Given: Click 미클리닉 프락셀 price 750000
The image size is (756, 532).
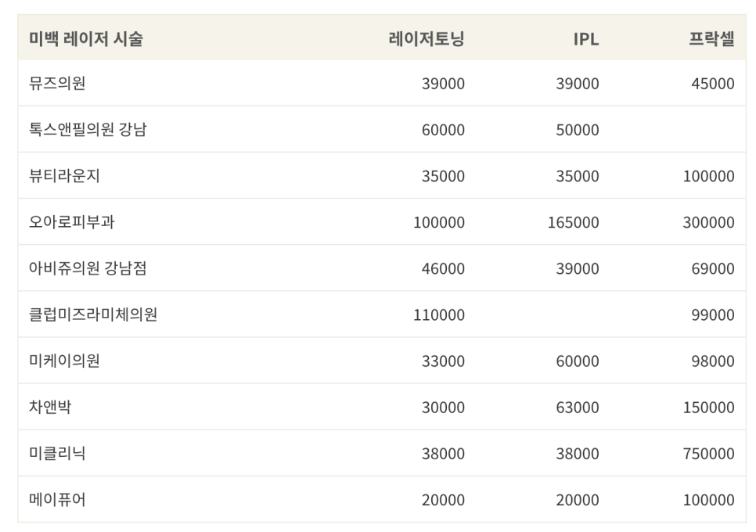Looking at the screenshot, I should [x=708, y=454].
